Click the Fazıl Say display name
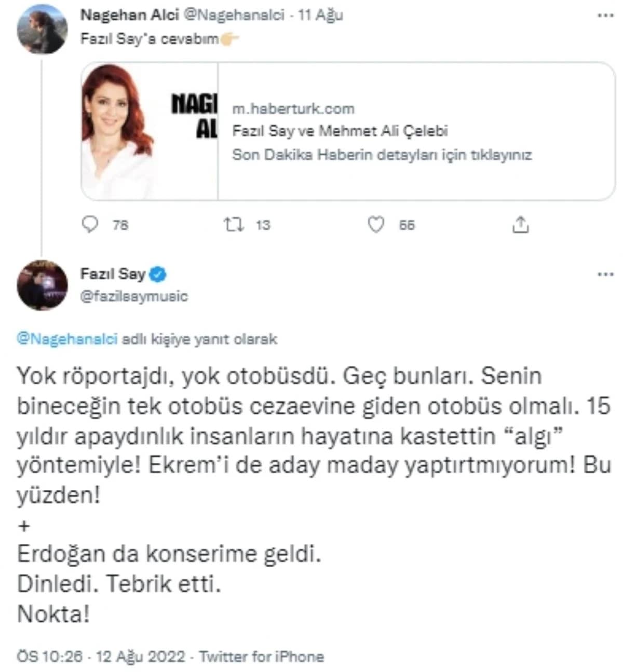Screen dimensions: 623x672 [113, 273]
